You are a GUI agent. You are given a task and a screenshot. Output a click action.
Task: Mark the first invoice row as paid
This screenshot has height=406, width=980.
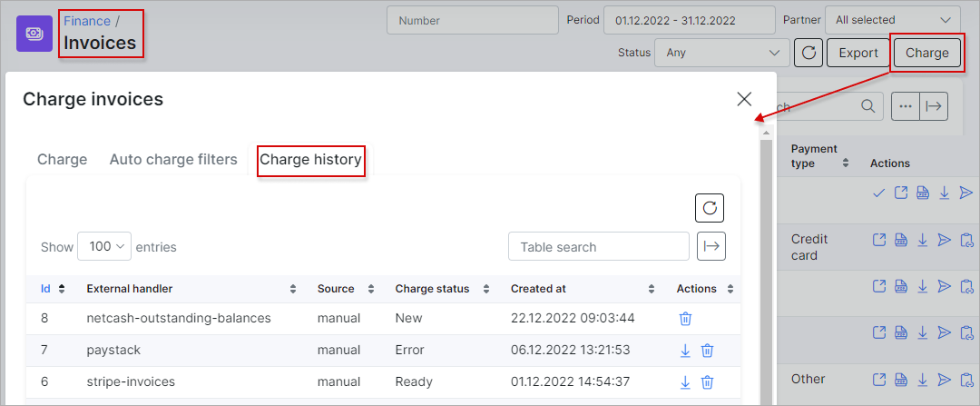click(x=878, y=193)
